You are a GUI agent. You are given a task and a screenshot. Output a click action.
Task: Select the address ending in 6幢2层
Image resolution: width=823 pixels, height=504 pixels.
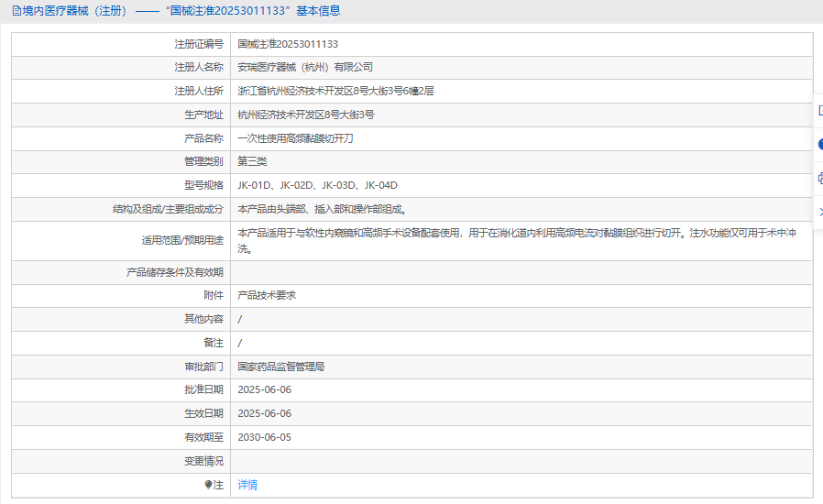pyautogui.click(x=335, y=91)
